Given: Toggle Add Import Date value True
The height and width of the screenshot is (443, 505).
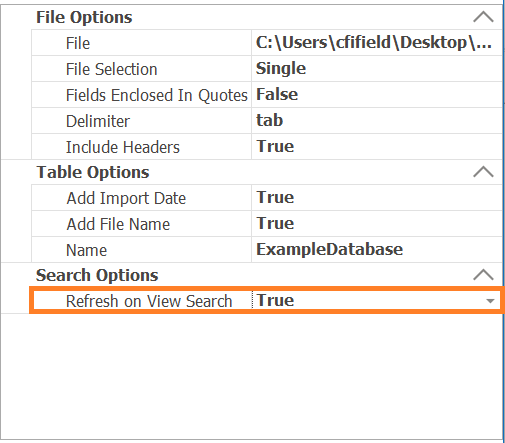Looking at the screenshot, I should [x=377, y=198].
